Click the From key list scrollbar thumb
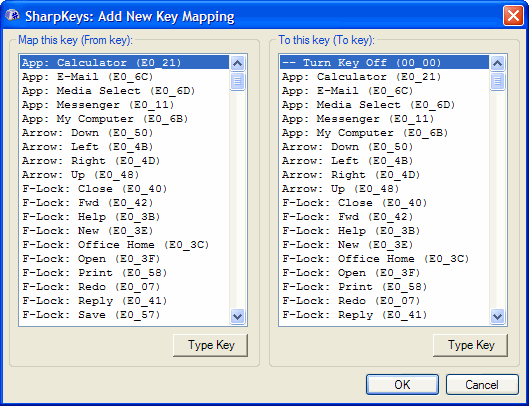 point(238,81)
